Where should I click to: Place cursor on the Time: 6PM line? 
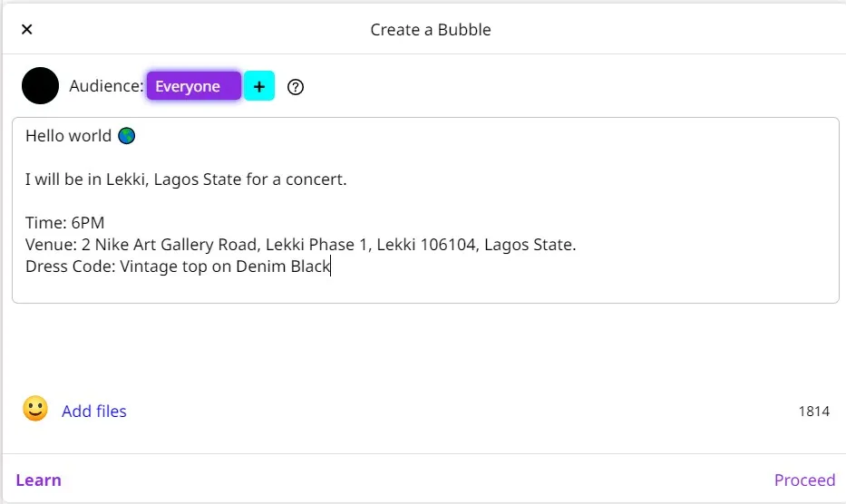64,222
